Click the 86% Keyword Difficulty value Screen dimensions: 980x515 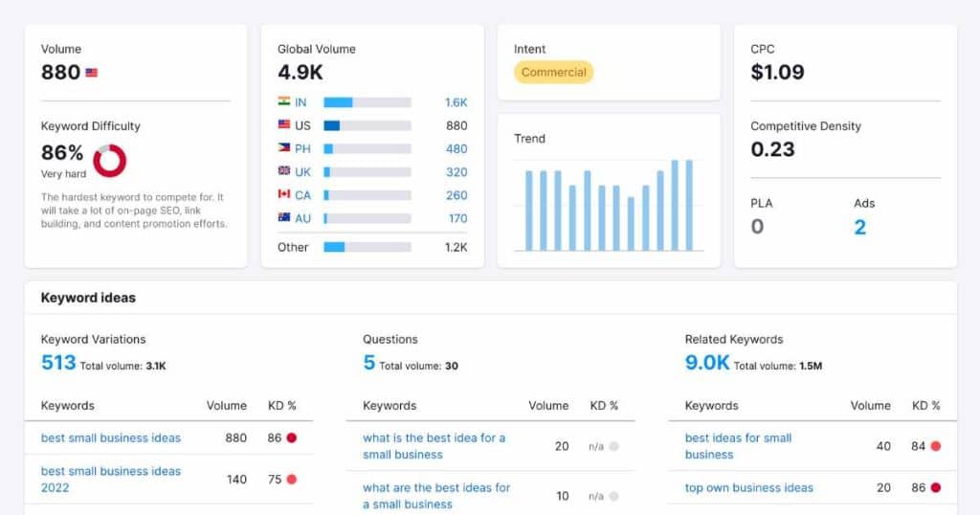point(62,152)
